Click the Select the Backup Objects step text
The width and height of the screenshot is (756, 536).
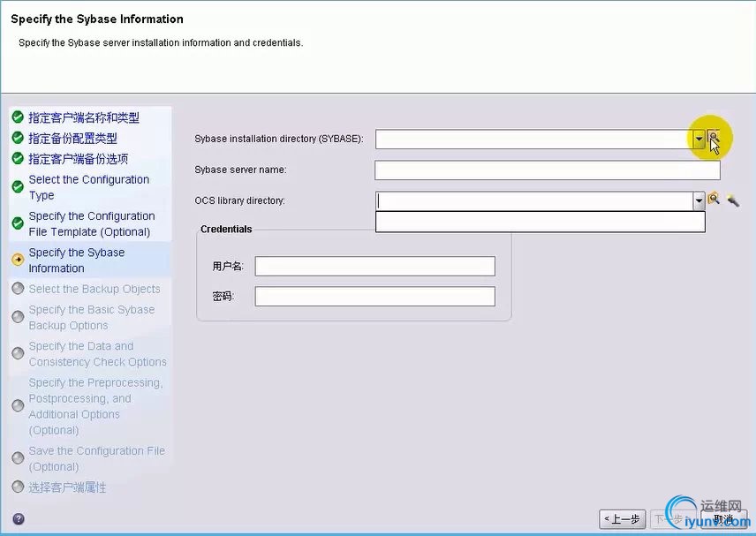coord(94,289)
